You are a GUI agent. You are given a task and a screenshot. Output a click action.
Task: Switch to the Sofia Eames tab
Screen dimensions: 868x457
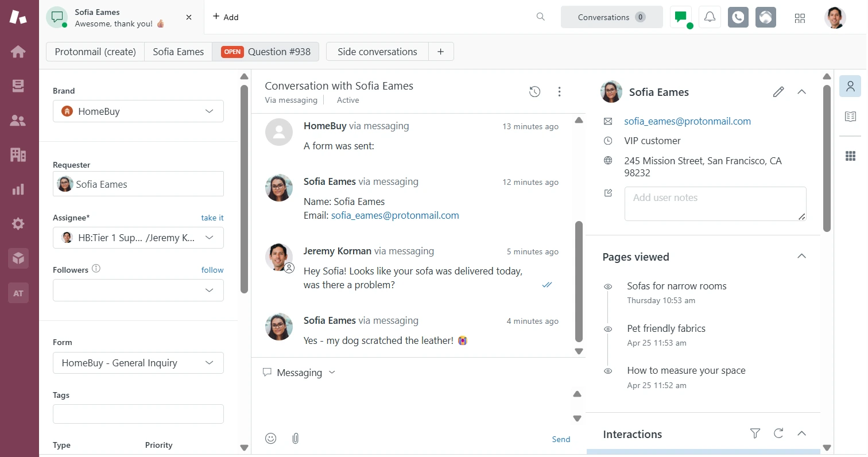tap(178, 52)
